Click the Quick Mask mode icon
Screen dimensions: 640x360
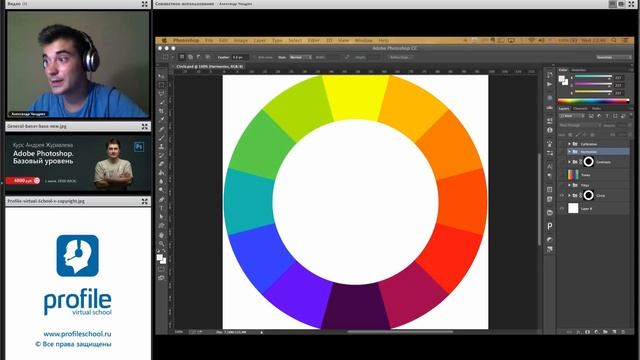tap(162, 269)
